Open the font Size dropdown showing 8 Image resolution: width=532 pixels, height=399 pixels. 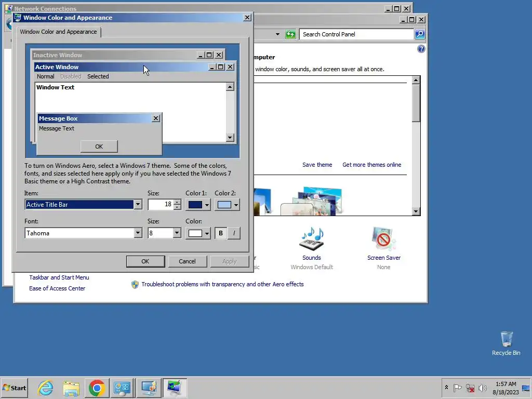[x=177, y=233]
